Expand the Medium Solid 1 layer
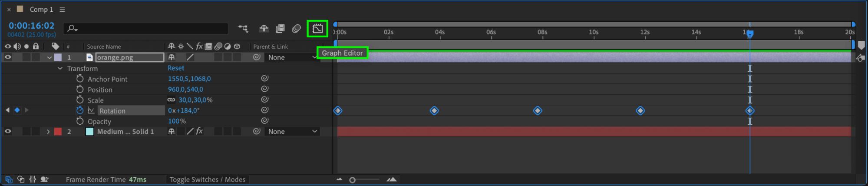Image resolution: width=868 pixels, height=186 pixels. [x=48, y=132]
